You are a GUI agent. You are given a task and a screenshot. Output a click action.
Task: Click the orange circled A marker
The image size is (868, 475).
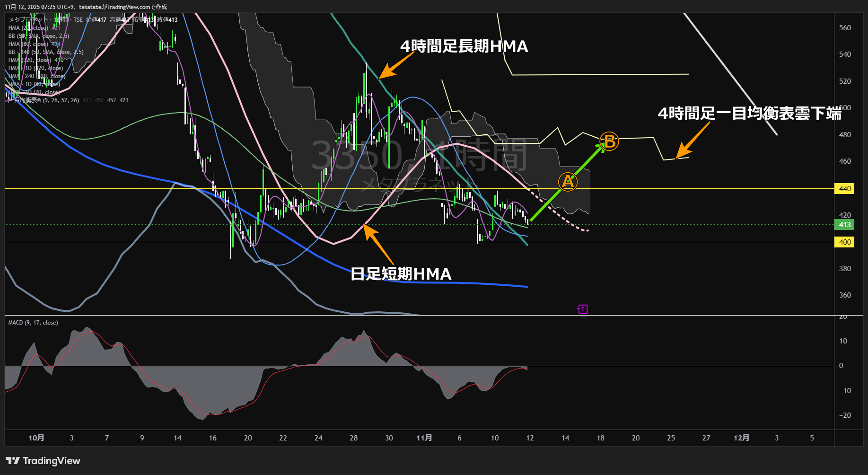click(x=568, y=182)
